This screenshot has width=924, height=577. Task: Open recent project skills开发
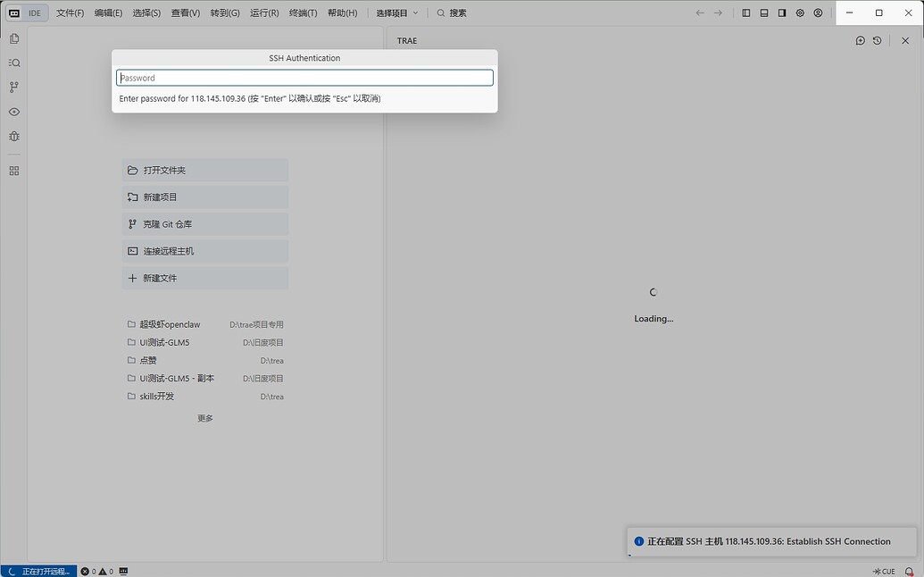[205, 397]
